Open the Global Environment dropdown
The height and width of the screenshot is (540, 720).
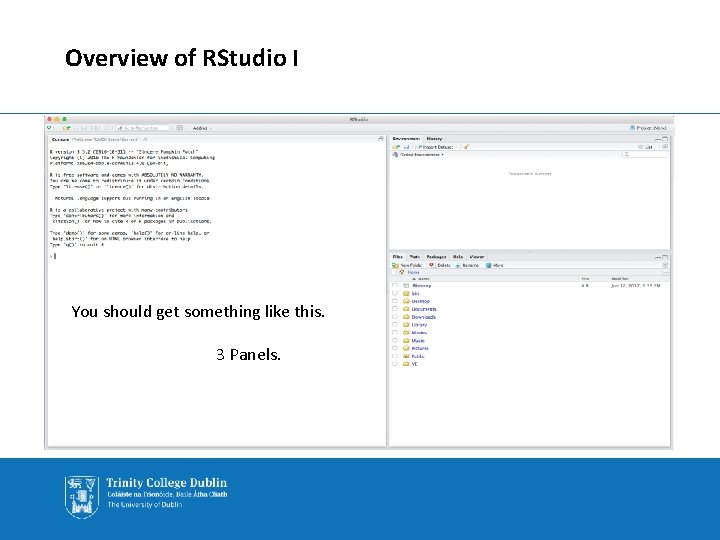click(418, 155)
